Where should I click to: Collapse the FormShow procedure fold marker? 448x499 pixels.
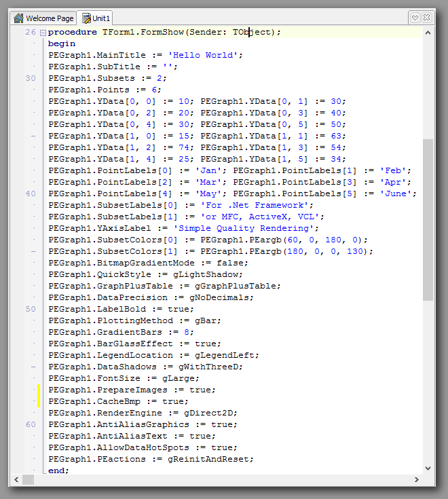click(43, 33)
